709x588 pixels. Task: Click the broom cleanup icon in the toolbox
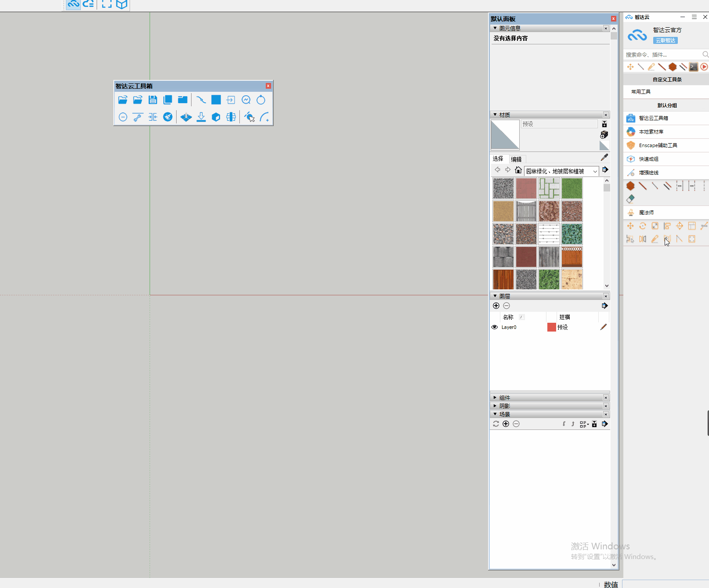(x=168, y=117)
